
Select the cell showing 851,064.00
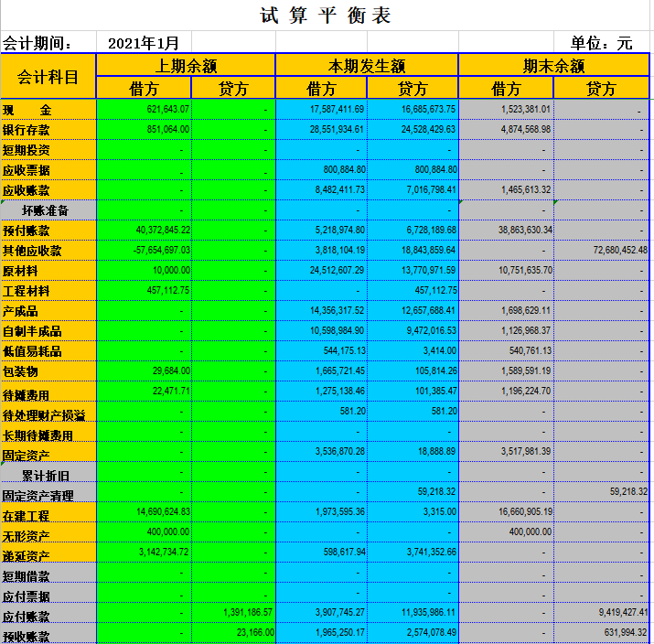coord(144,130)
